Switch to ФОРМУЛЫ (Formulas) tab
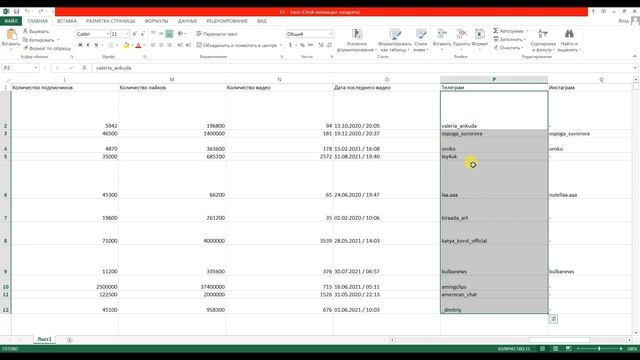 [x=156, y=21]
